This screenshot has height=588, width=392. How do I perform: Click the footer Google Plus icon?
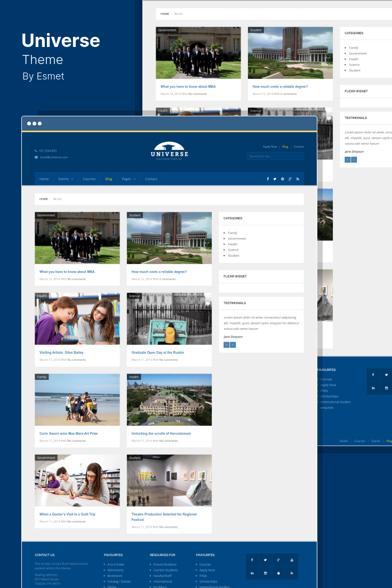click(x=278, y=560)
